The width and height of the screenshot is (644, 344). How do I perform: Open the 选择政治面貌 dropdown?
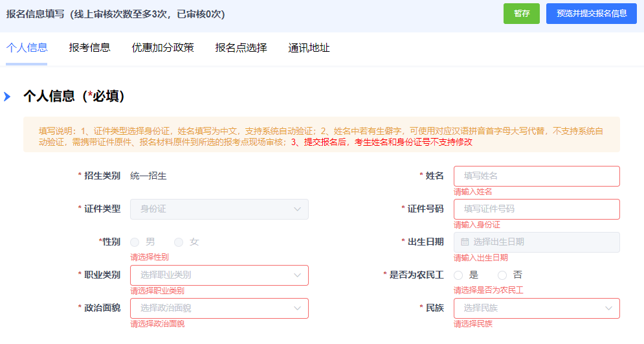(x=219, y=308)
